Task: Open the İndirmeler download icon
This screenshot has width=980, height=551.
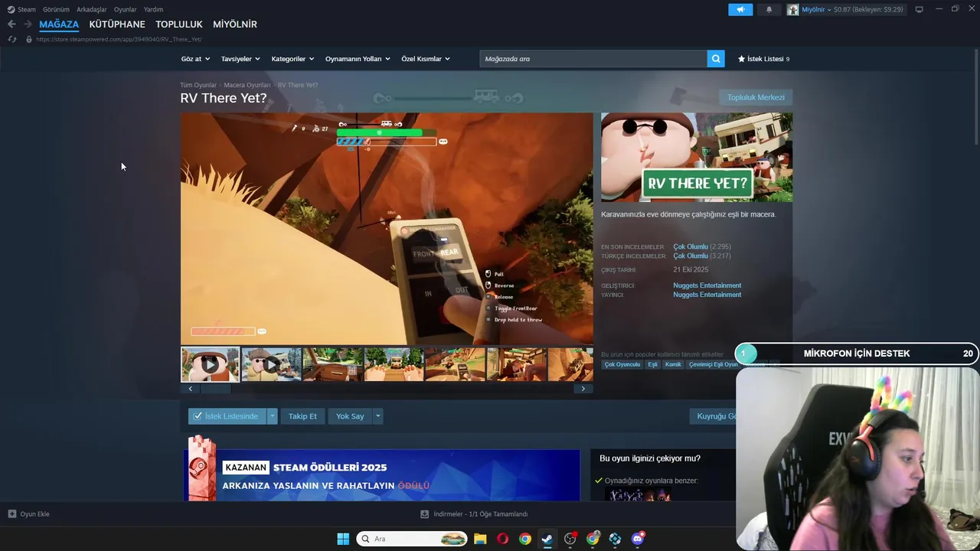Action: [x=425, y=514]
